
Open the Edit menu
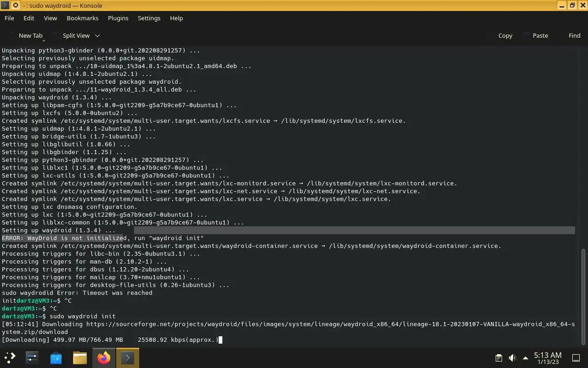coord(29,18)
